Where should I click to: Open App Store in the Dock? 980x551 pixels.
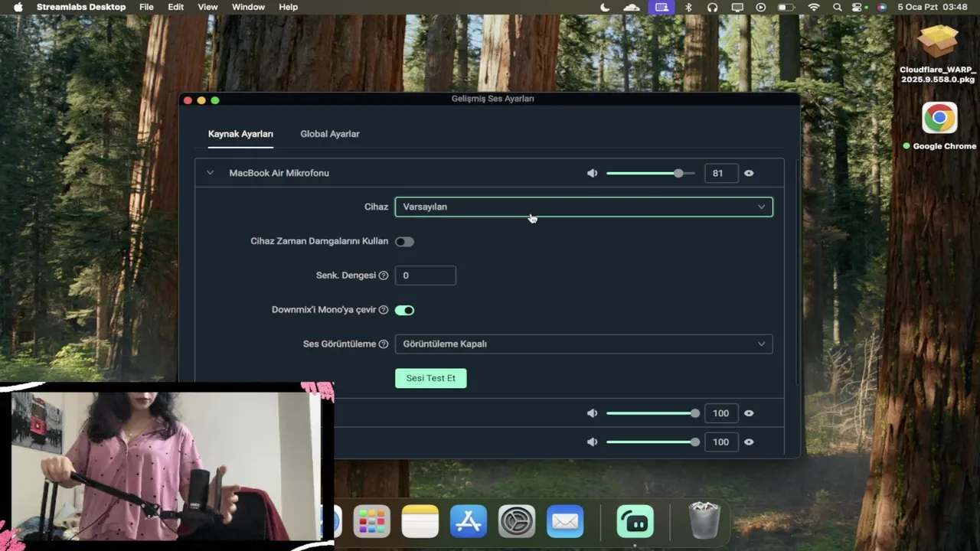click(469, 522)
